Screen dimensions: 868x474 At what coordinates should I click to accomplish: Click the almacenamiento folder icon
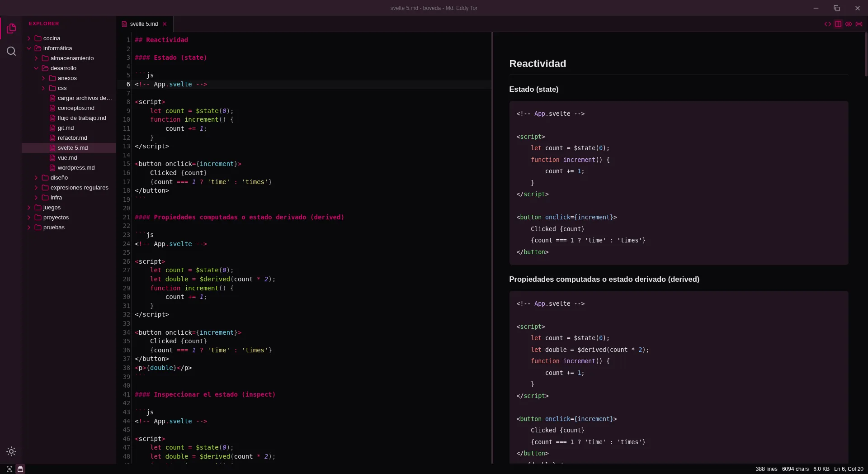pyautogui.click(x=45, y=58)
